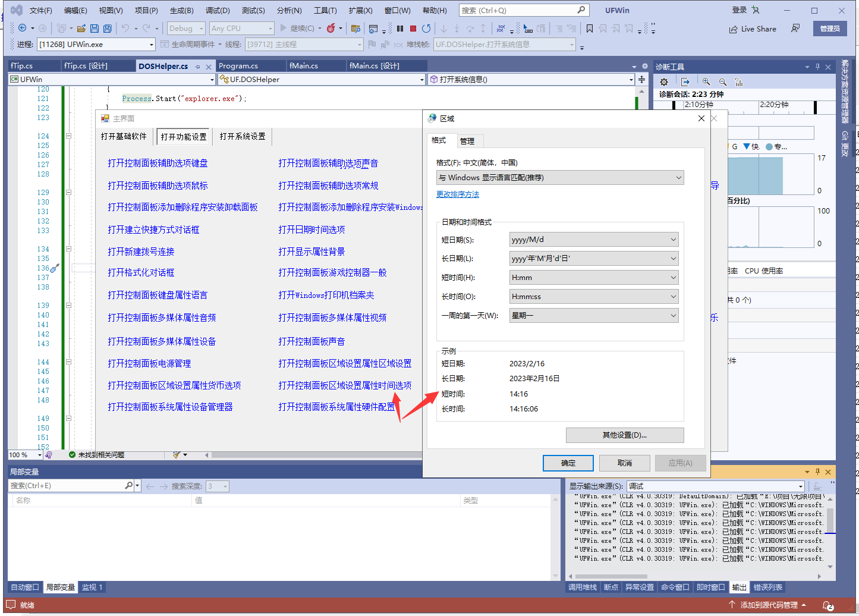Collapse code region at line 129
Image resolution: width=859 pixels, height=616 pixels.
(x=68, y=193)
